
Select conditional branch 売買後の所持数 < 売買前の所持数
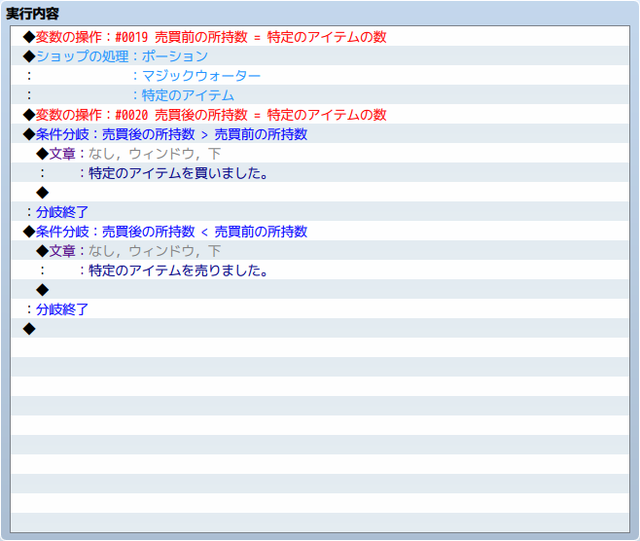click(320, 232)
